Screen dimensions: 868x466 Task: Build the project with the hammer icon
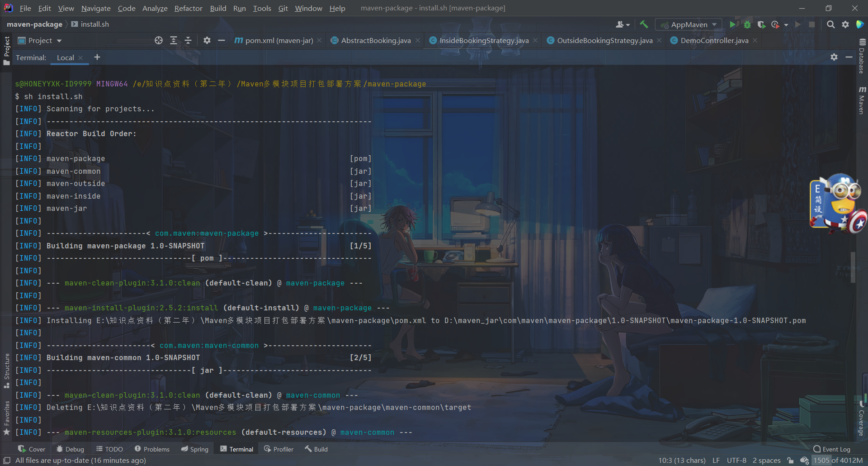point(644,24)
